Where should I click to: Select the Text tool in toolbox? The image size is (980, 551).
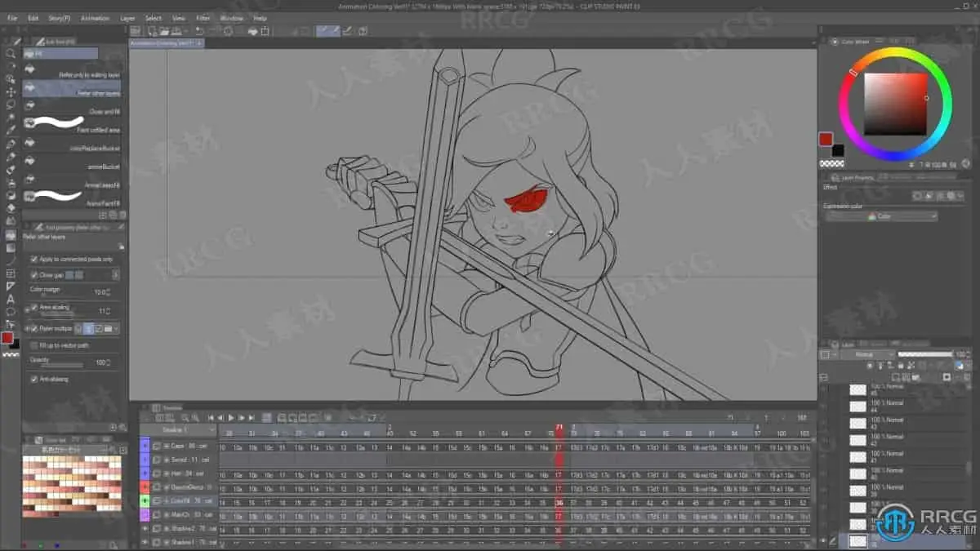pos(11,299)
